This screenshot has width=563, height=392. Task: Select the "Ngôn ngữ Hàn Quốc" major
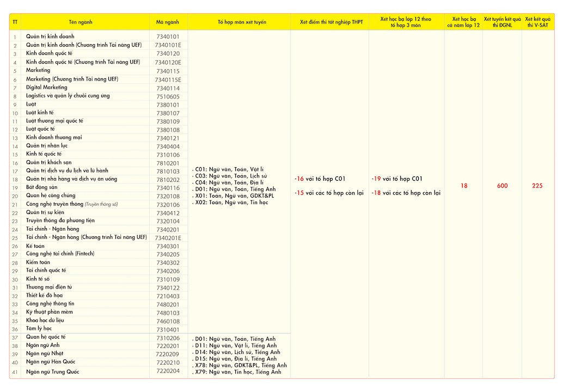[x=51, y=362]
